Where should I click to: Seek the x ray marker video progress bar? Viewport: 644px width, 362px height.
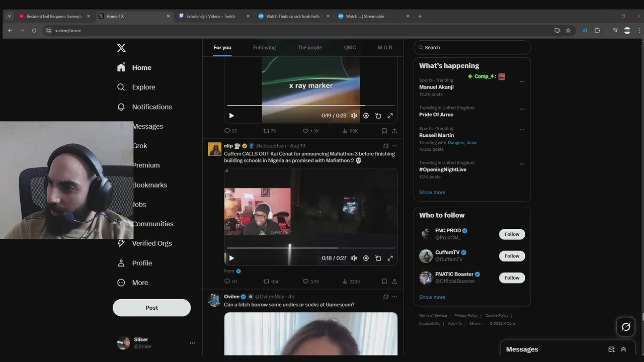point(310,106)
